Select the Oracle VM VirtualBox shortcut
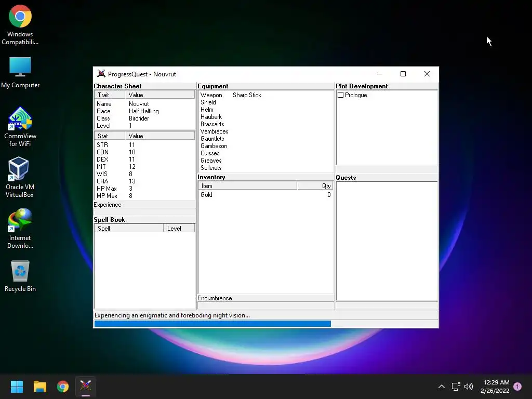 click(x=20, y=177)
